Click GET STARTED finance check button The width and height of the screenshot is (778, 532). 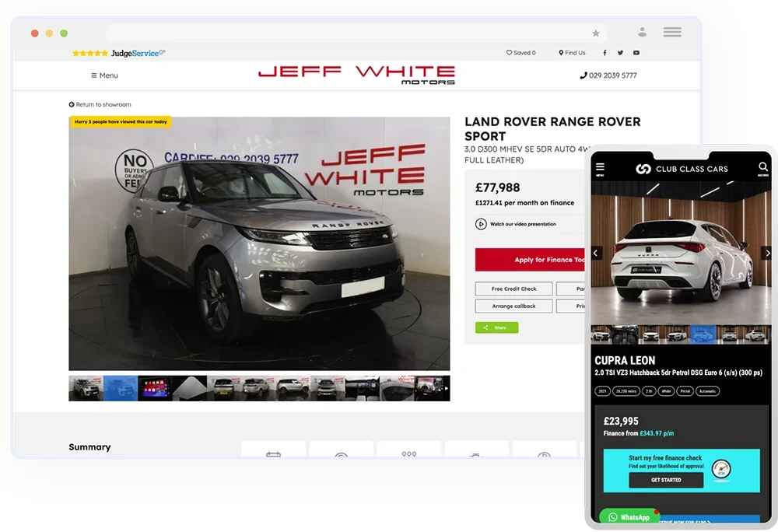pyautogui.click(x=666, y=480)
